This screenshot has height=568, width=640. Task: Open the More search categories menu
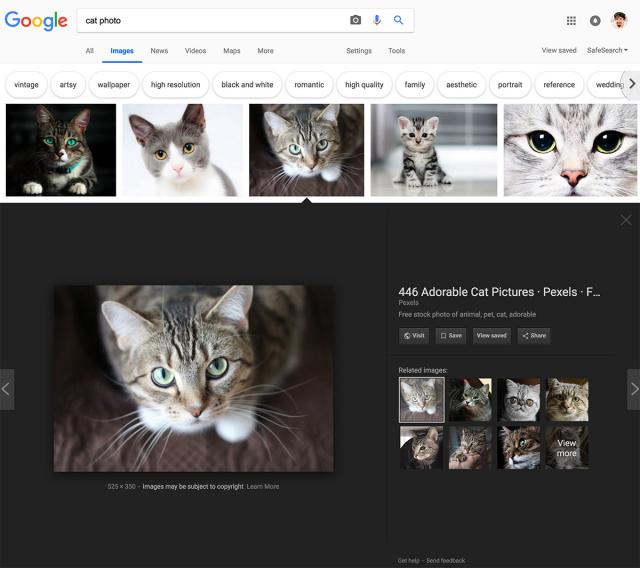265,51
